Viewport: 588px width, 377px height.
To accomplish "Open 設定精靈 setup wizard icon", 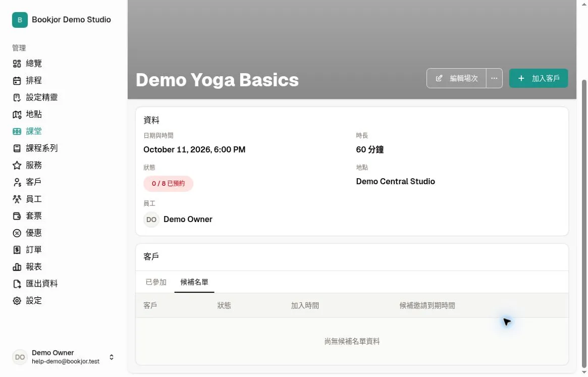I will coord(17,97).
